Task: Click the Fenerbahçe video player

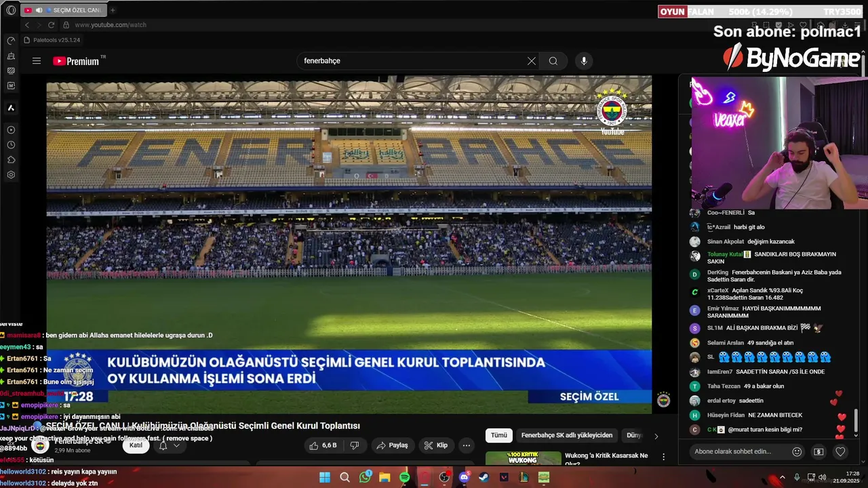Action: (x=349, y=245)
